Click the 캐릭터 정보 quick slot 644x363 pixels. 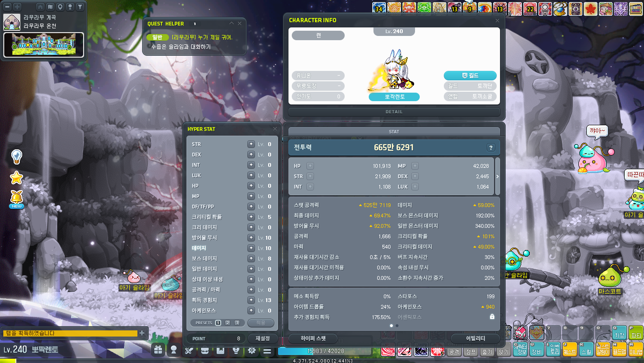[x=519, y=349]
